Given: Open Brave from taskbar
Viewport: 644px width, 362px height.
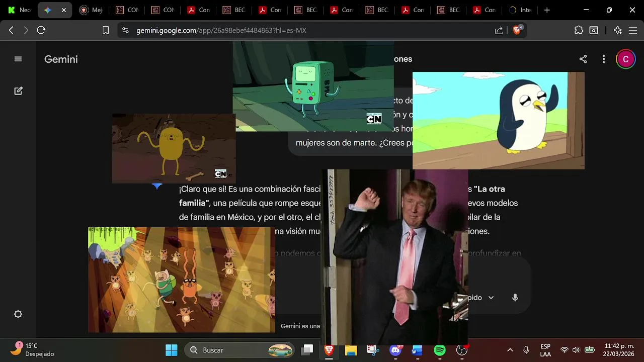Looking at the screenshot, I should [329, 350].
